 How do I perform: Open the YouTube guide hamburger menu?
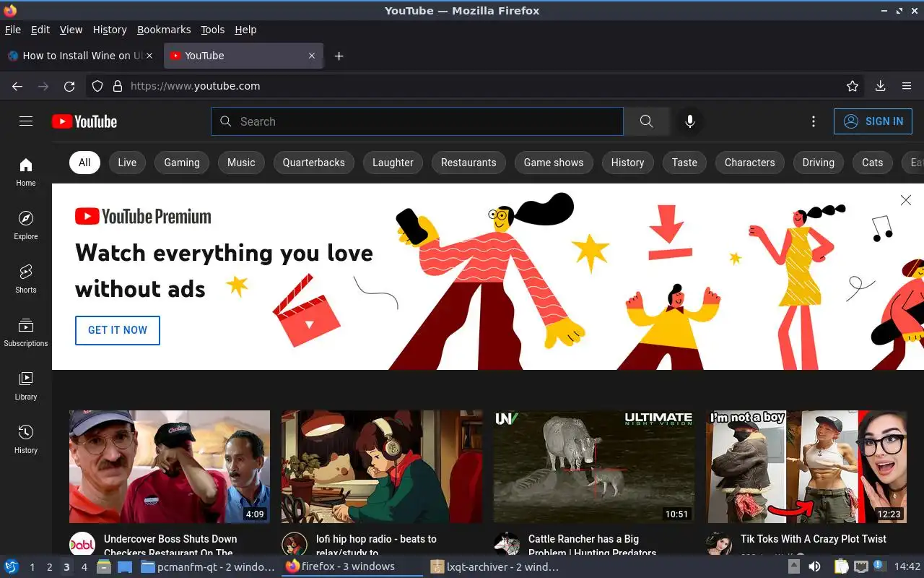pyautogui.click(x=26, y=121)
